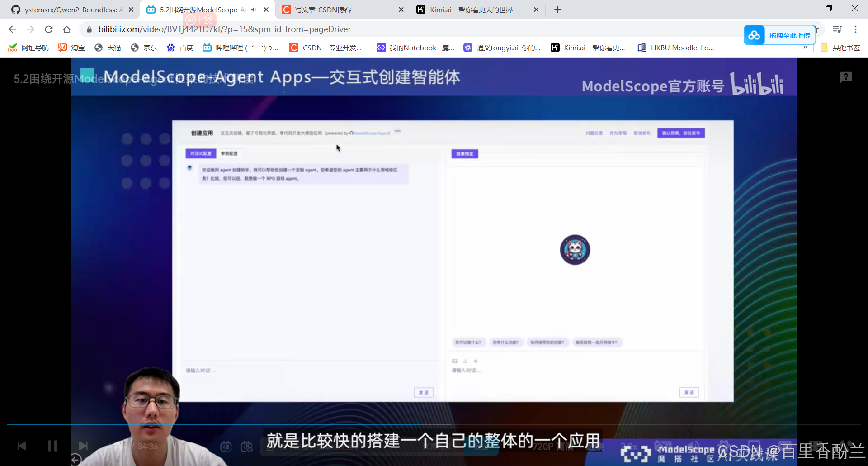868x466 pixels.
Task: Open a new browser tab
Action: tap(558, 10)
